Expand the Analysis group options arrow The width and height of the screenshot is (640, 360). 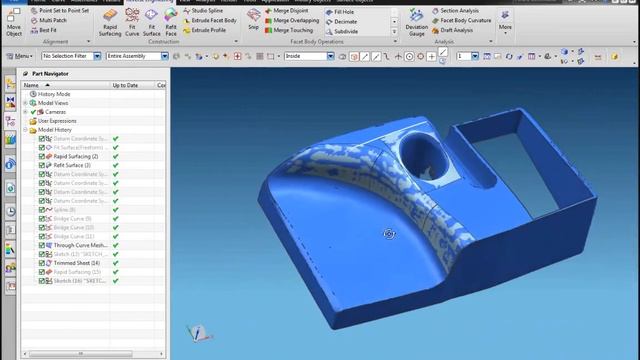(491, 42)
